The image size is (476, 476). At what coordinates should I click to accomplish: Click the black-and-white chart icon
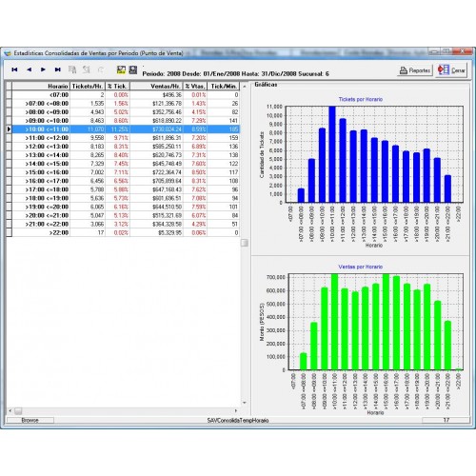pyautogui.click(x=133, y=69)
